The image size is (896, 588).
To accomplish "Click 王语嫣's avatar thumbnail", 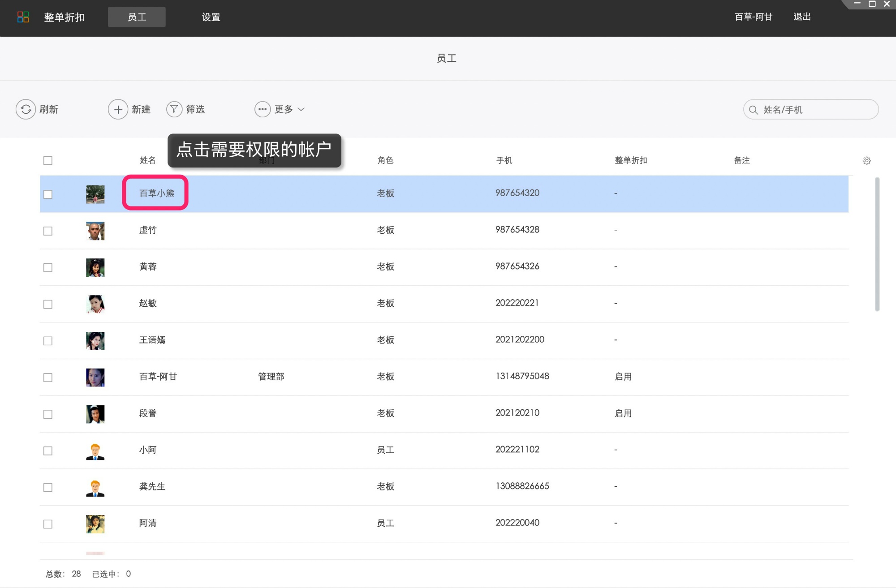I will pyautogui.click(x=95, y=341).
